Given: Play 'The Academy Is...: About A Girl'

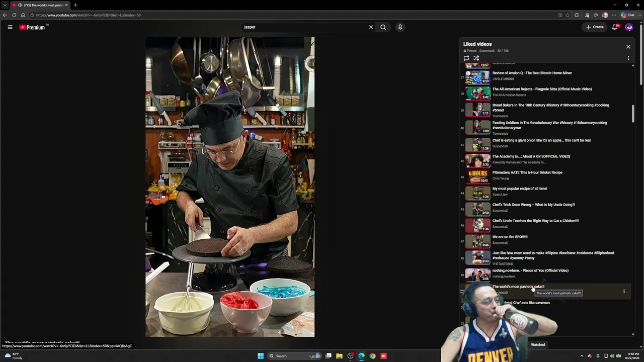Looking at the screenshot, I should pos(531,156).
